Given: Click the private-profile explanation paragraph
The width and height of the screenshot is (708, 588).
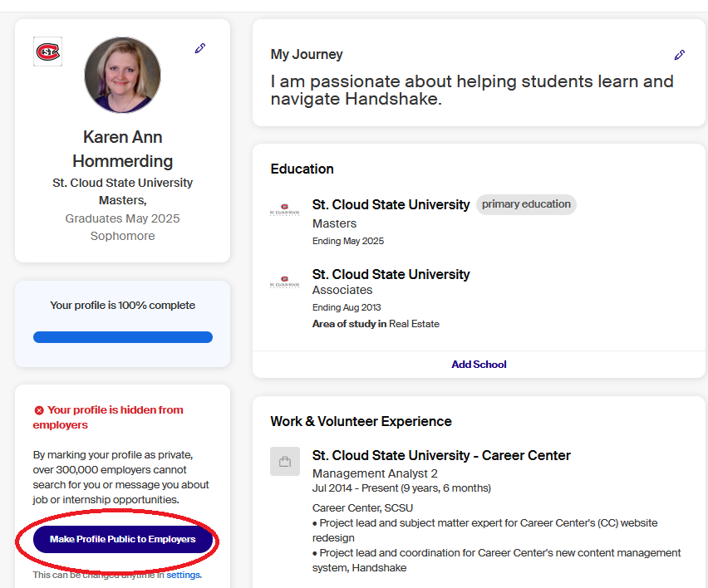Looking at the screenshot, I should tap(121, 477).
